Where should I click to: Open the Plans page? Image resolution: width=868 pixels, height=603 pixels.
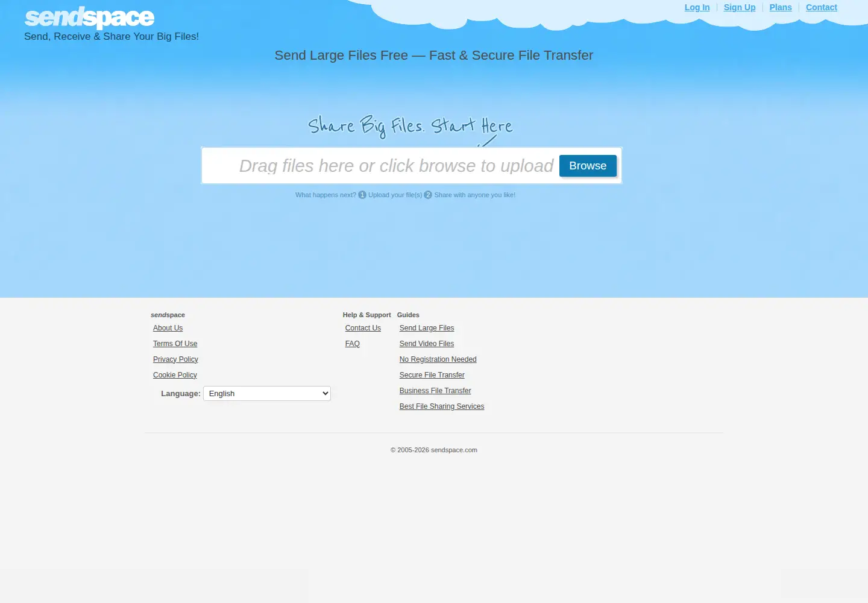781,7
